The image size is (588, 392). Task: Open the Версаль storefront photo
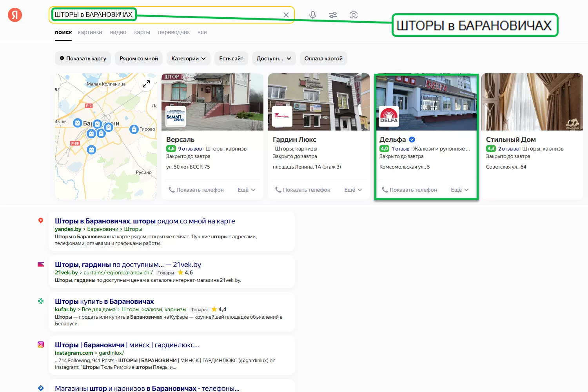click(x=212, y=102)
